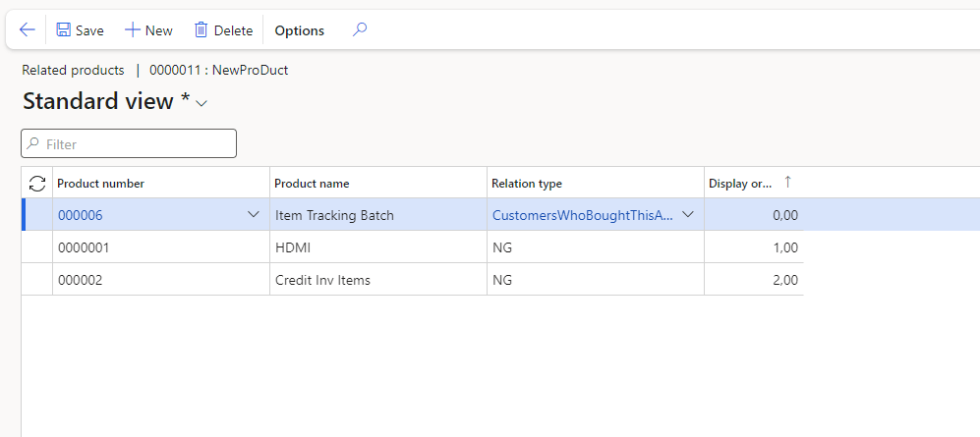Click the Save button in toolbar

80,30
